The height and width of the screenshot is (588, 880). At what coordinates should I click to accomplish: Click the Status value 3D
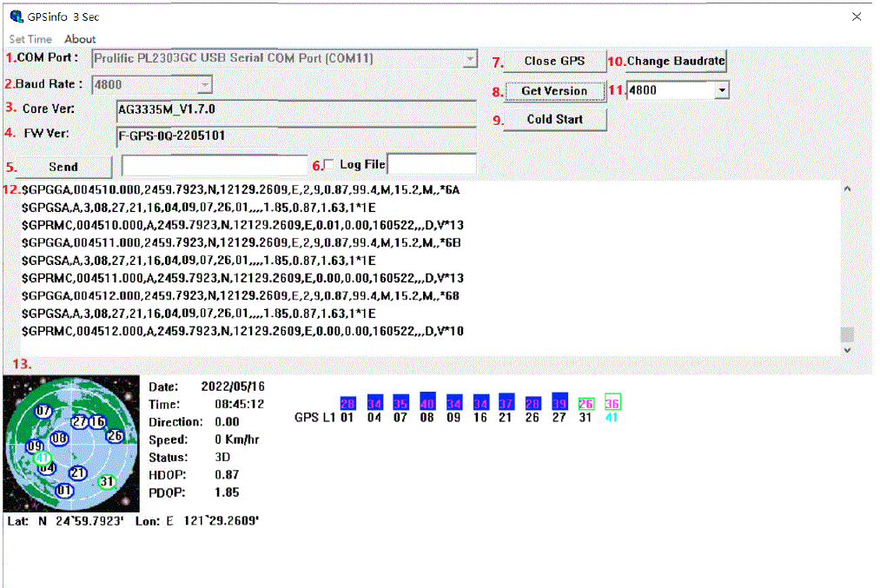pos(222,457)
